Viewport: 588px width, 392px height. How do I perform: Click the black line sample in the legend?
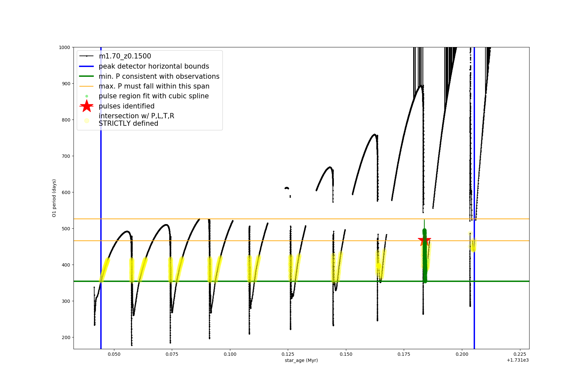[87, 56]
